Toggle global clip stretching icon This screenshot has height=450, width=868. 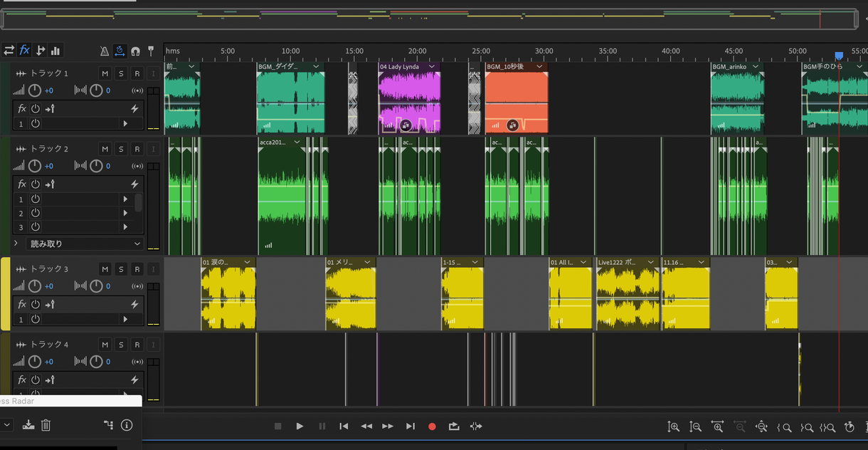120,51
